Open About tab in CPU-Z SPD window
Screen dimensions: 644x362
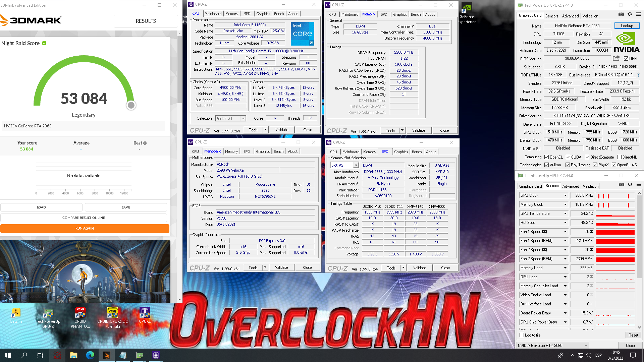(x=431, y=152)
